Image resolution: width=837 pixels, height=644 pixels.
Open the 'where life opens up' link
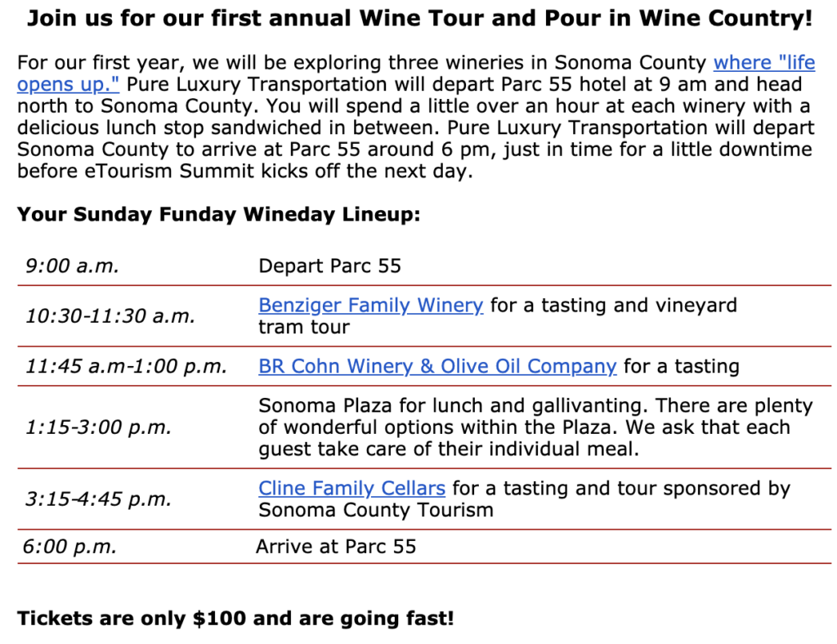764,63
